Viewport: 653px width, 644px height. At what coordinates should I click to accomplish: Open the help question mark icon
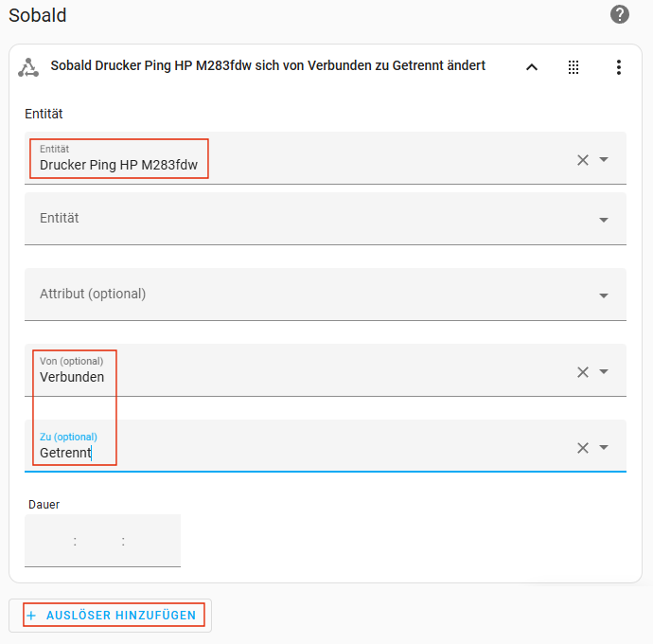(620, 14)
